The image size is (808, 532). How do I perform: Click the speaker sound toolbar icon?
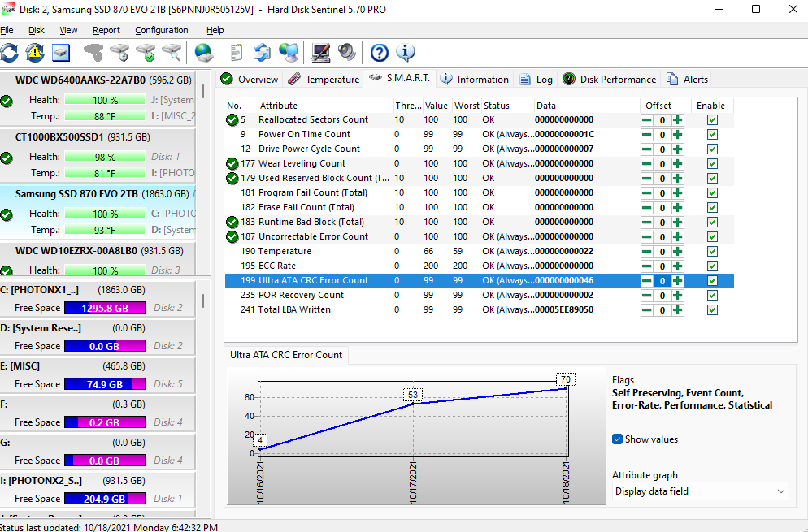click(x=347, y=53)
